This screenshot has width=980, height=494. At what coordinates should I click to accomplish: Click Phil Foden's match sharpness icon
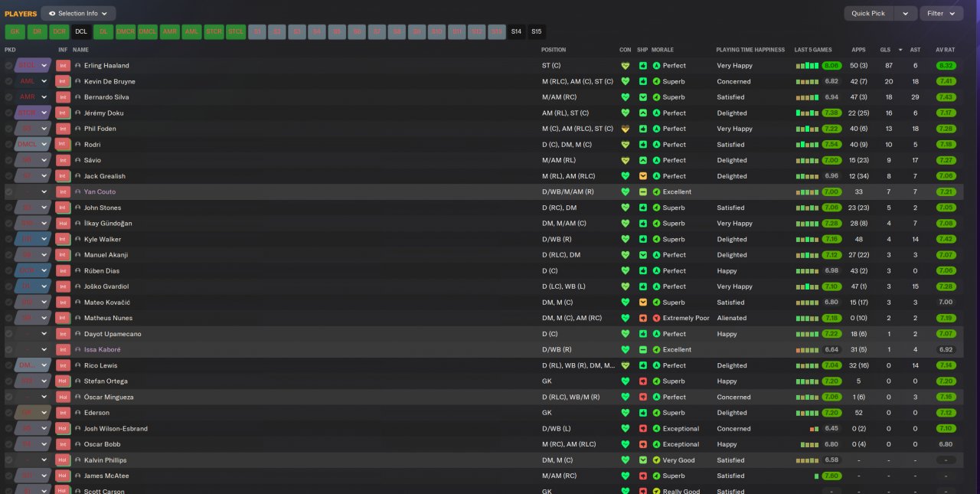coord(643,129)
